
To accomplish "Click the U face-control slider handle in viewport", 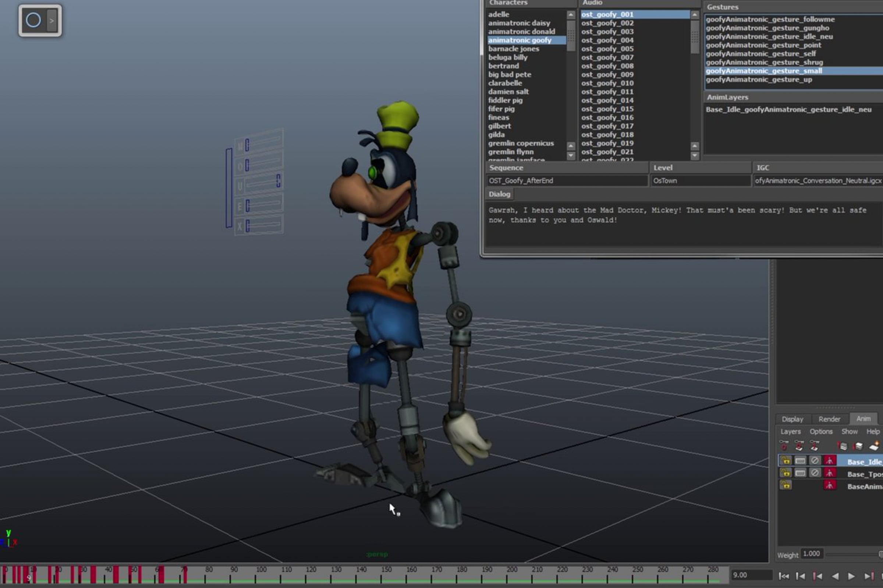I will [278, 181].
